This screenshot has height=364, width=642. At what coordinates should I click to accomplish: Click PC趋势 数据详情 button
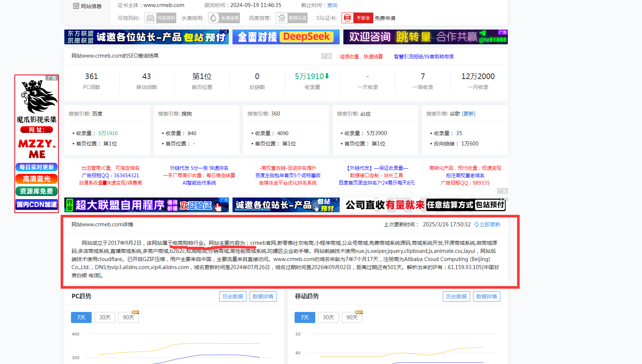(263, 296)
